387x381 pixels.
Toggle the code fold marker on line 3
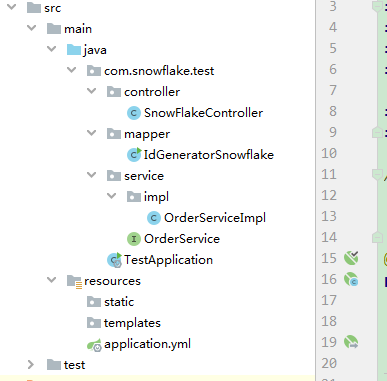[x=377, y=7]
